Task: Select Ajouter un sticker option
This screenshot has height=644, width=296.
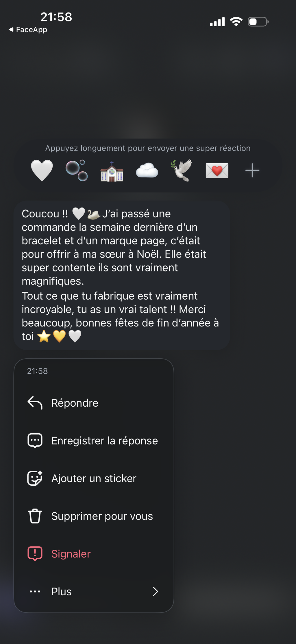Action: pyautogui.click(x=94, y=478)
